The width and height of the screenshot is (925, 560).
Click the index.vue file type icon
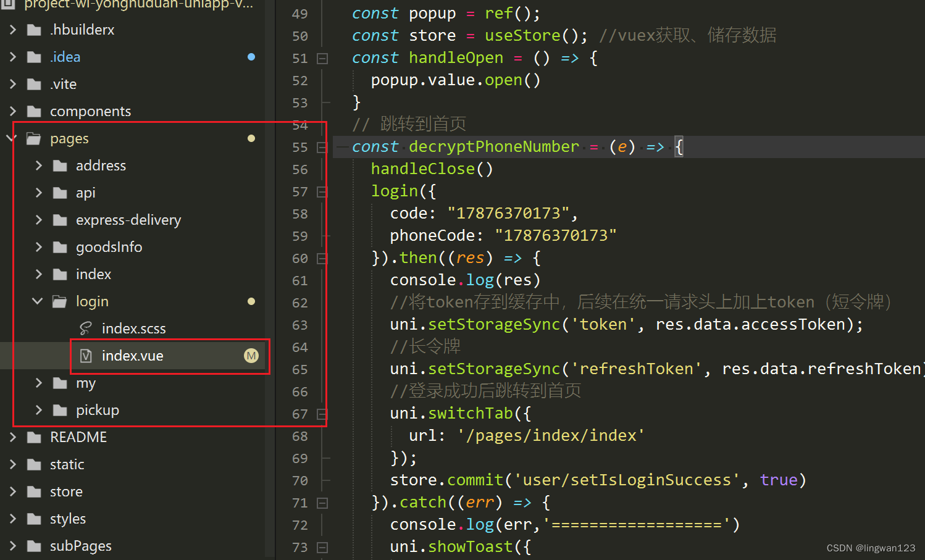click(x=86, y=356)
